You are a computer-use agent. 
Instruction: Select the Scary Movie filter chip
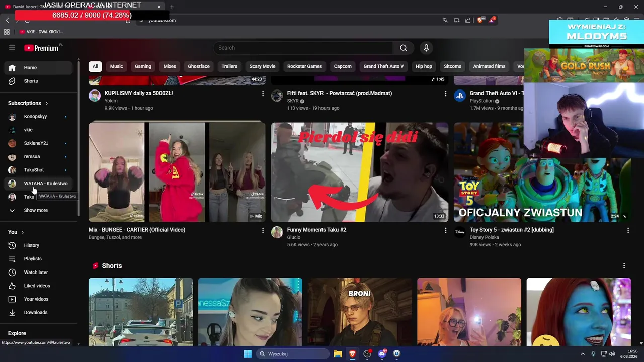[x=262, y=66]
